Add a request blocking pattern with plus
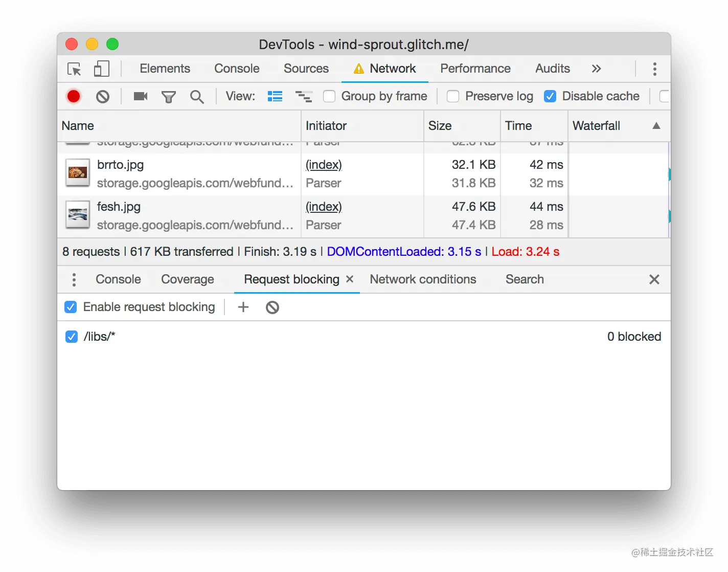 tap(243, 307)
